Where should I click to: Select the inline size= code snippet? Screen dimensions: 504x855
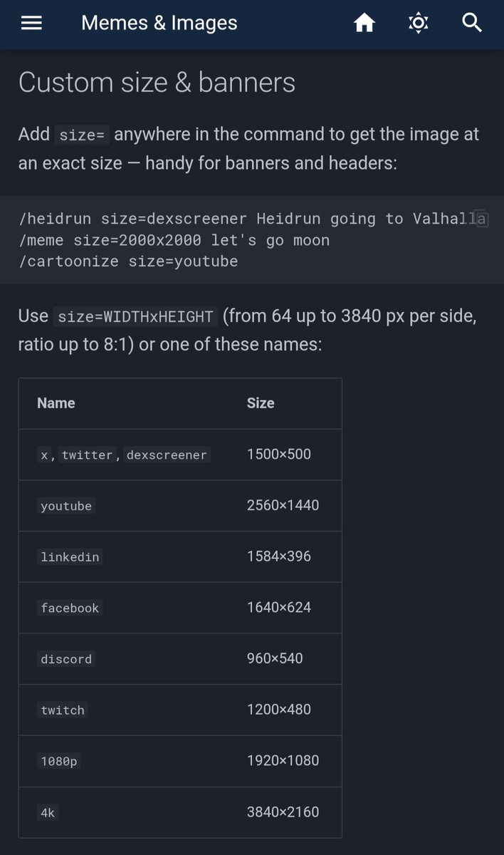click(82, 135)
